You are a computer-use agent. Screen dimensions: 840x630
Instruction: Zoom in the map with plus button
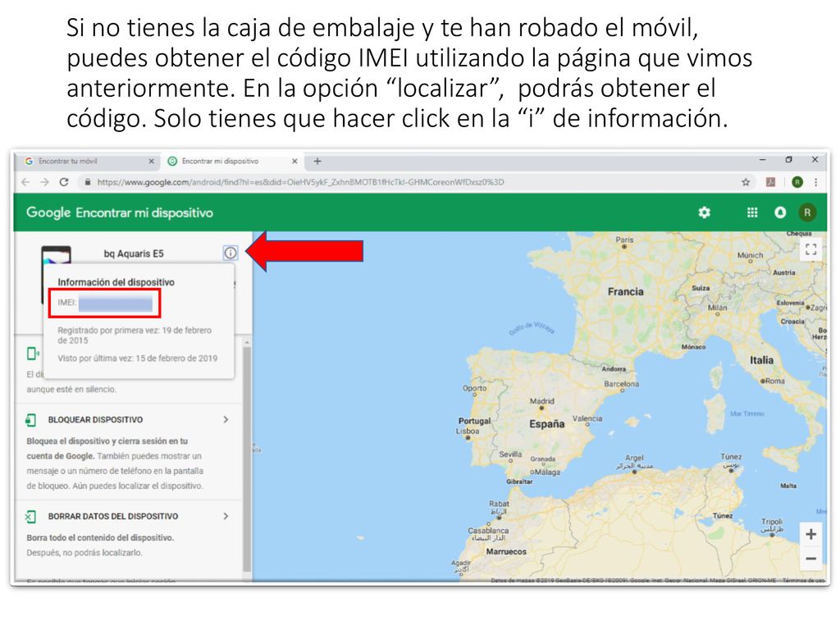pyautogui.click(x=811, y=534)
